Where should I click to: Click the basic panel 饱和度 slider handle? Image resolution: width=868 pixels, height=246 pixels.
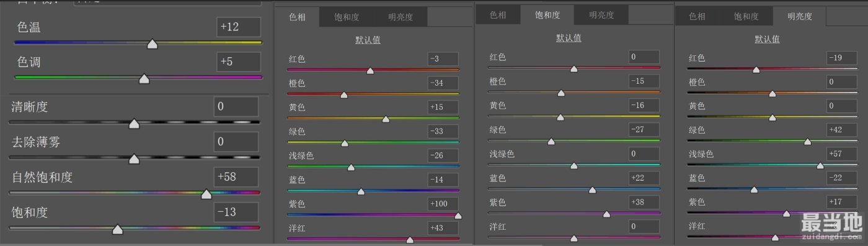(x=117, y=230)
